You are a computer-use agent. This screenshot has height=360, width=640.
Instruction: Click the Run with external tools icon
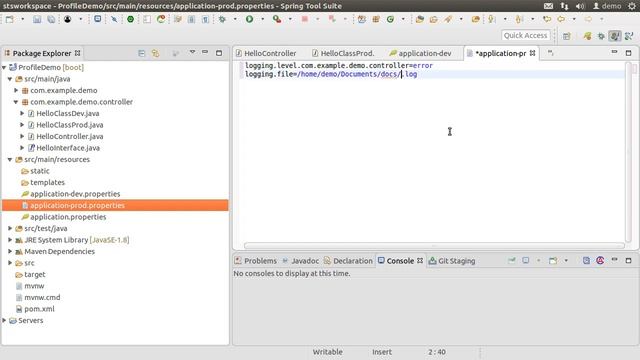pos(277,19)
